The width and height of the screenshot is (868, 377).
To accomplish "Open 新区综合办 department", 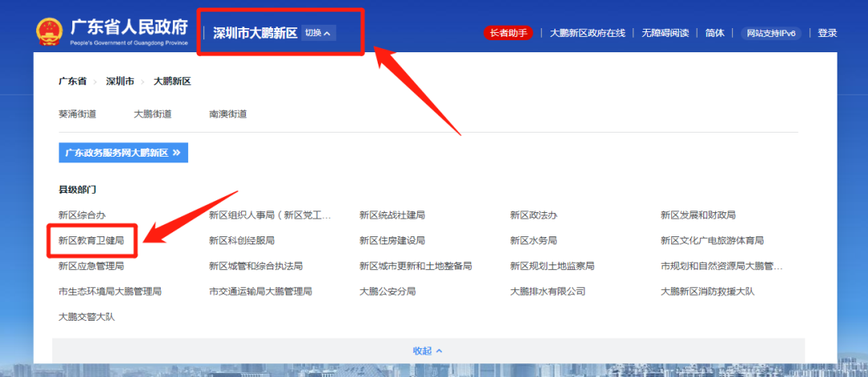I will point(82,215).
